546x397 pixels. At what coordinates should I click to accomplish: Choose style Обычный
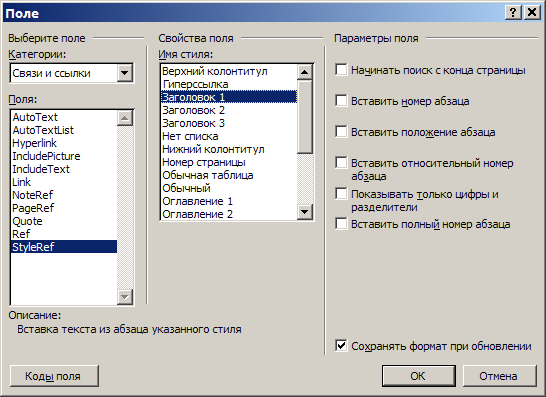tap(229, 188)
